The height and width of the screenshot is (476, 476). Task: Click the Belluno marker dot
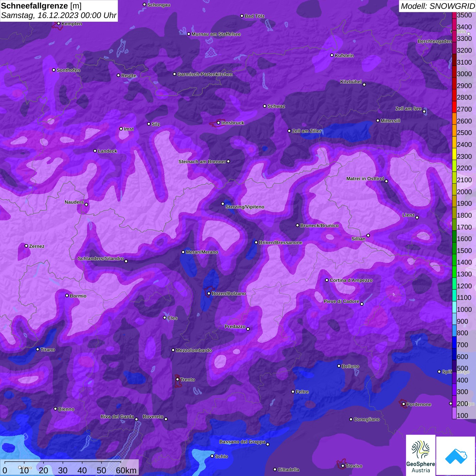coord(339,366)
